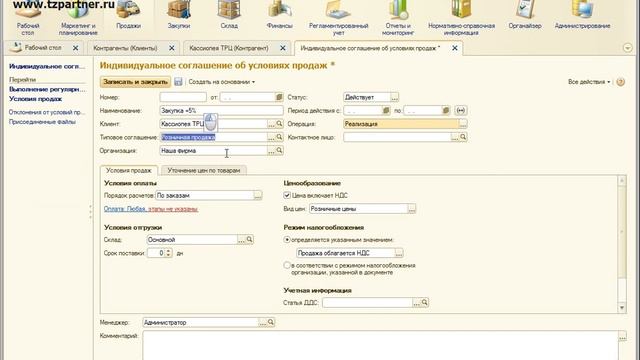Open calendar for Период действия start

[386, 110]
